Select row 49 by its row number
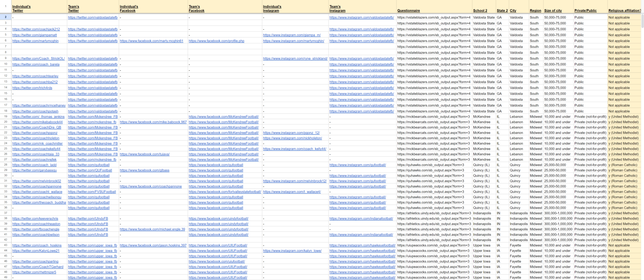Viewport: 644px width, 280px height. (x=6, y=277)
